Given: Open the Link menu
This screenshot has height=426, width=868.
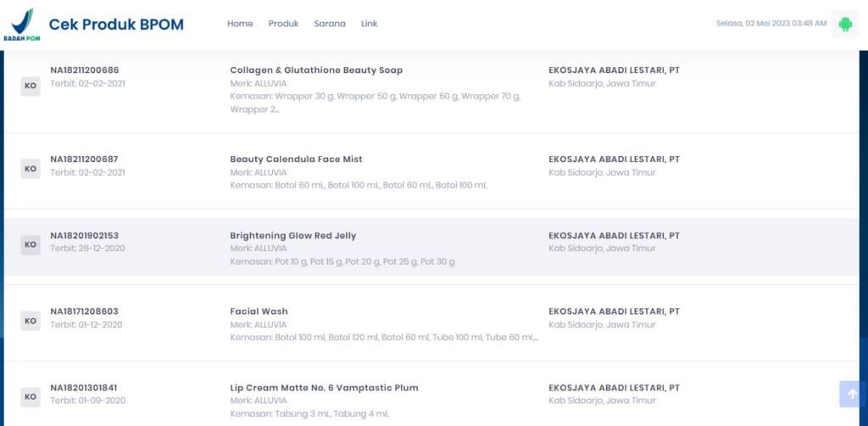Looking at the screenshot, I should coord(370,24).
